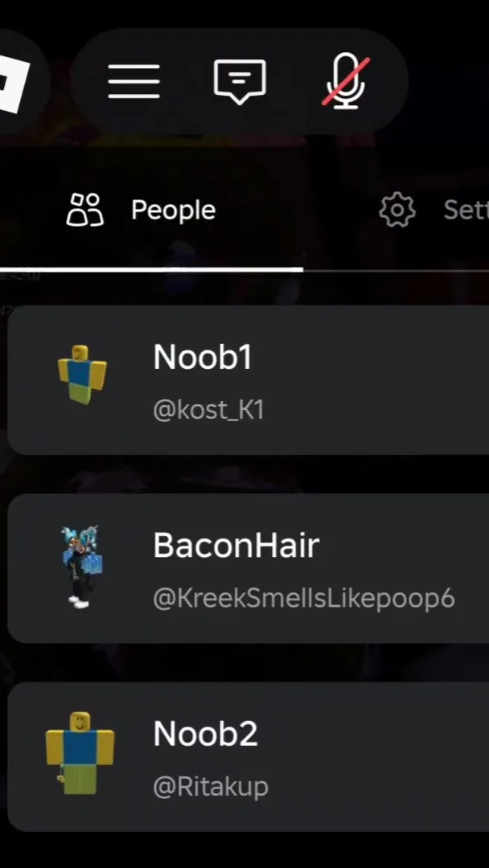Open the hamburger menu icon
The image size is (489, 868).
tap(134, 81)
